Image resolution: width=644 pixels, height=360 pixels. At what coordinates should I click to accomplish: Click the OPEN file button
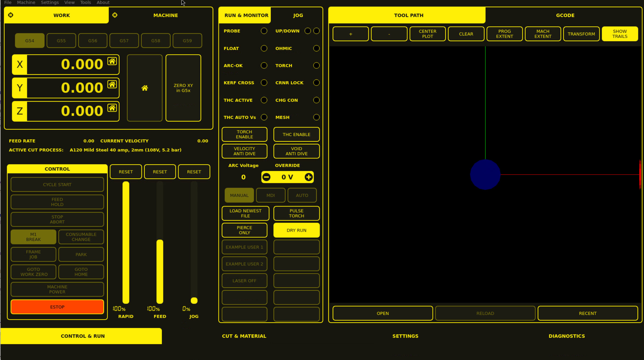382,313
